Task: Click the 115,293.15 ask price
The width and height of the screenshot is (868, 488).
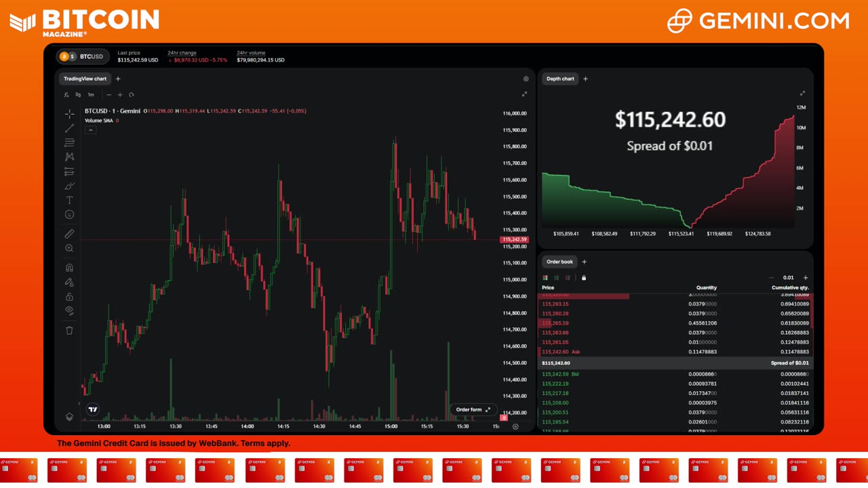Action: click(x=555, y=304)
